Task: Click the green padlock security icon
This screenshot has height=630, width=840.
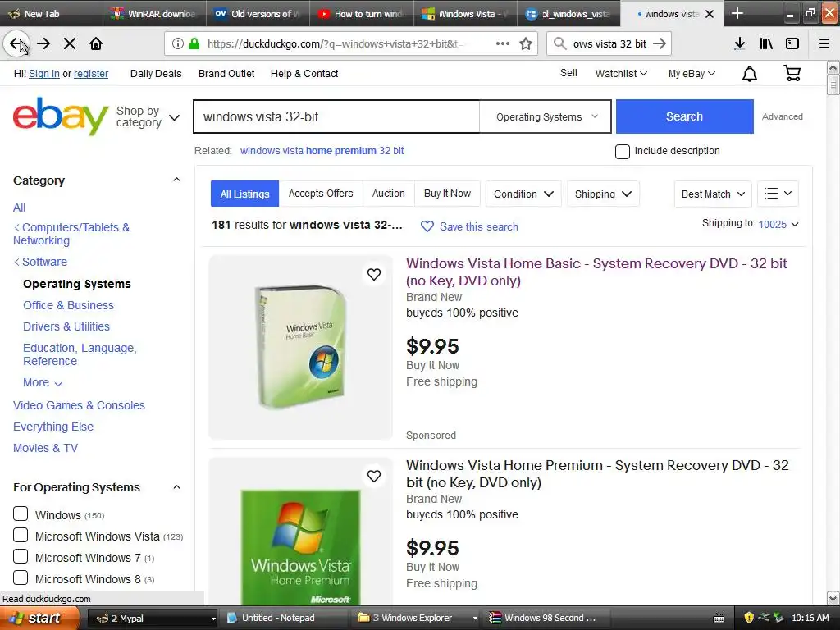Action: click(x=194, y=44)
